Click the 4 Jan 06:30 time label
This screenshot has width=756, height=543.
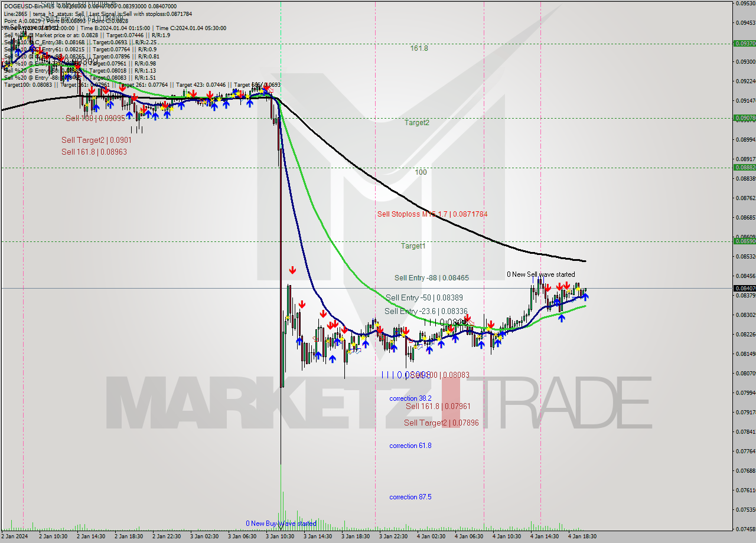470,537
